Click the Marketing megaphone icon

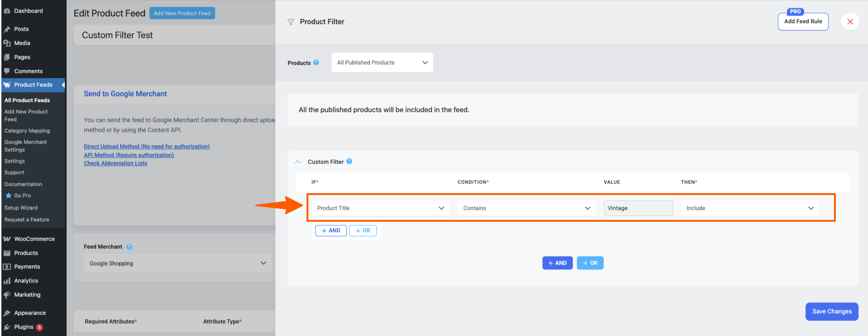pyautogui.click(x=7, y=295)
